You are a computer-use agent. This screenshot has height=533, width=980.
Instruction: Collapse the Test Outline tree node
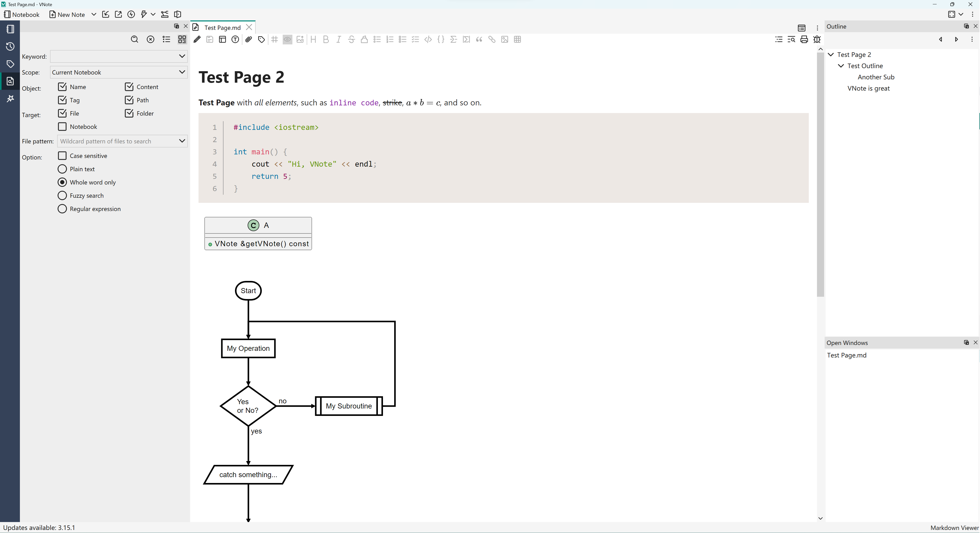pyautogui.click(x=841, y=66)
